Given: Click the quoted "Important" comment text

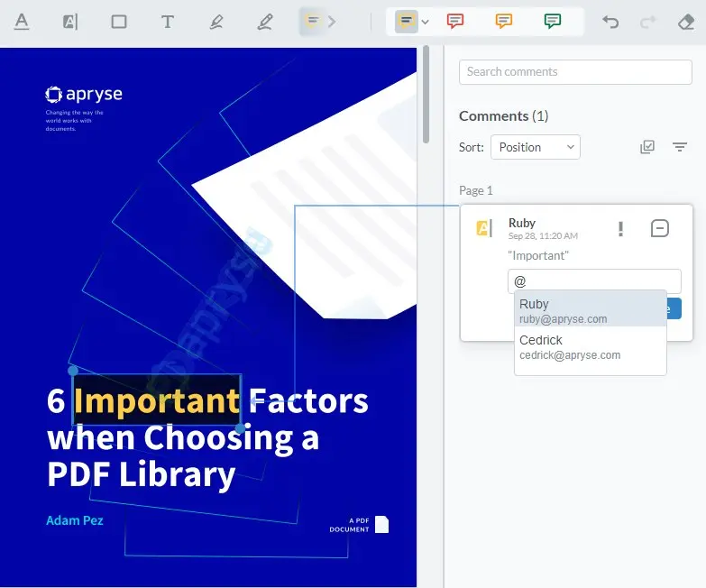Looking at the screenshot, I should (538, 256).
